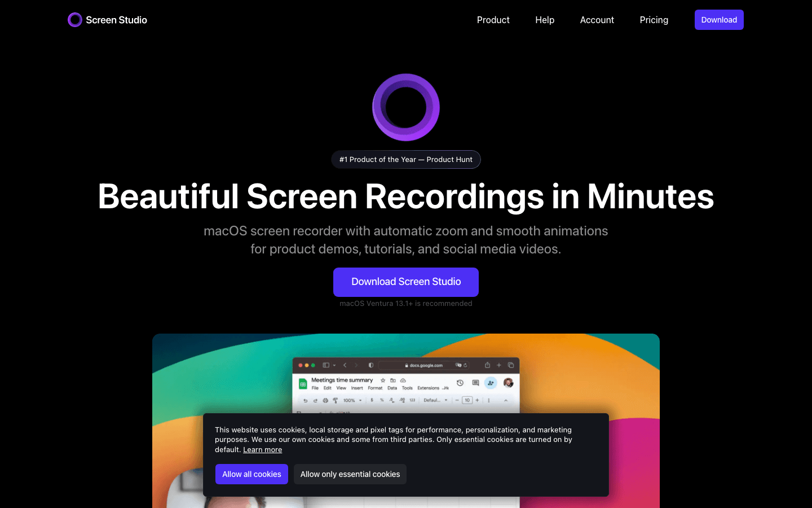The image size is (812, 508).
Task: Click the user avatar in the preview
Action: pos(509,383)
